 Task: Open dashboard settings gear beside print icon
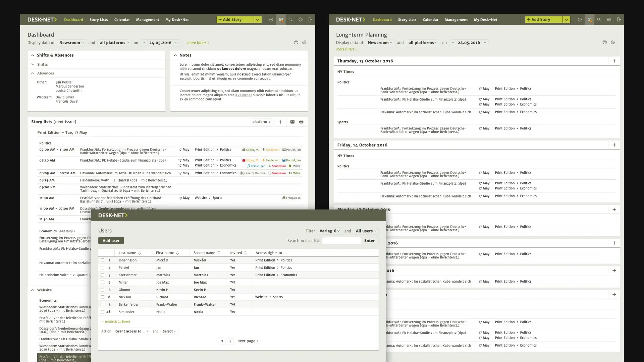(304, 43)
